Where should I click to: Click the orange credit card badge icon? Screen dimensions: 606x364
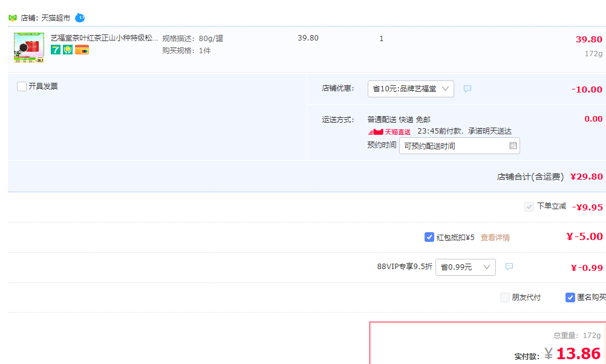click(x=82, y=50)
